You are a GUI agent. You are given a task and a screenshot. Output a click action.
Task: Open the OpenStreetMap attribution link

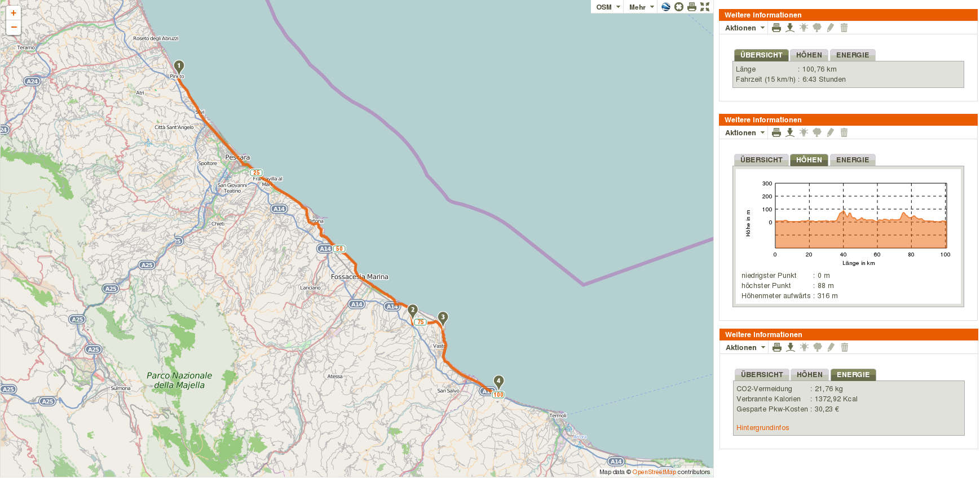654,472
